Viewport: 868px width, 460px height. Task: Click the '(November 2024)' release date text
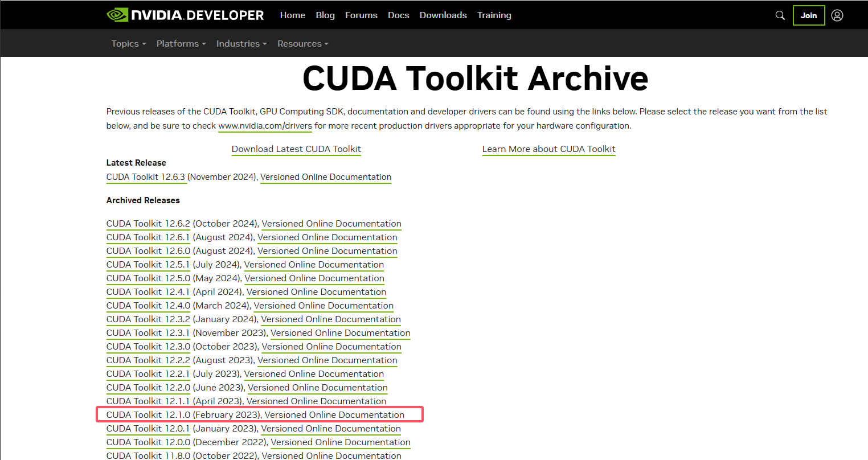(x=223, y=177)
